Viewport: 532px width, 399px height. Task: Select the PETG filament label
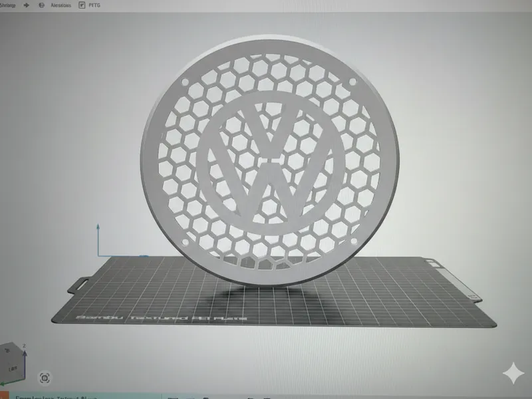[94, 5]
